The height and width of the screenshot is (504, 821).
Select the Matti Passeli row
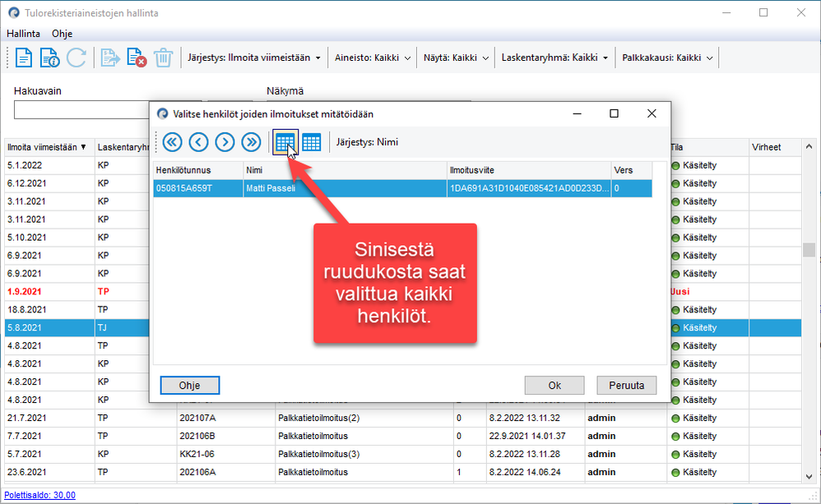point(402,188)
